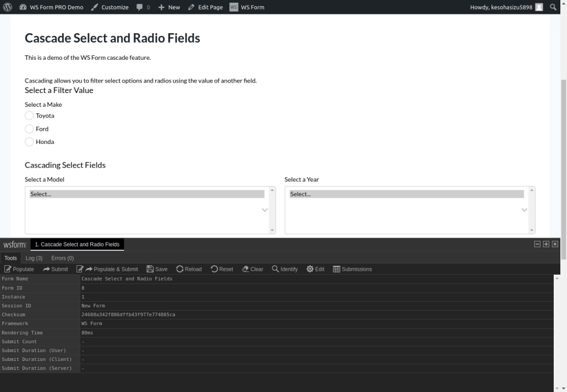
Task: Expand the + New admin bar menu
Action: pos(169,7)
